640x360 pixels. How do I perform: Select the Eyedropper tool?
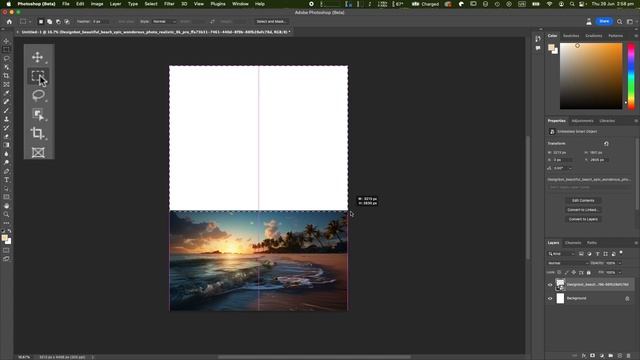[6, 93]
